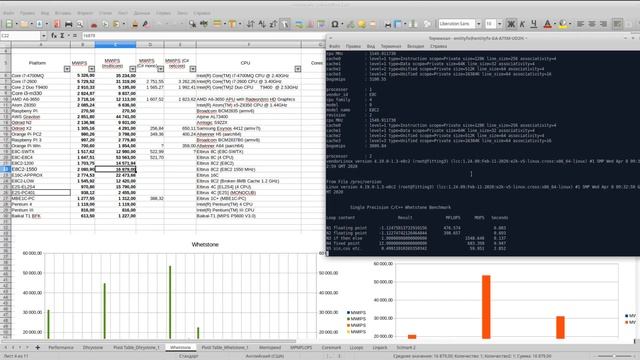Click the New document icon in Calc toolbar
The height and width of the screenshot is (360, 640).
click(x=9, y=24)
